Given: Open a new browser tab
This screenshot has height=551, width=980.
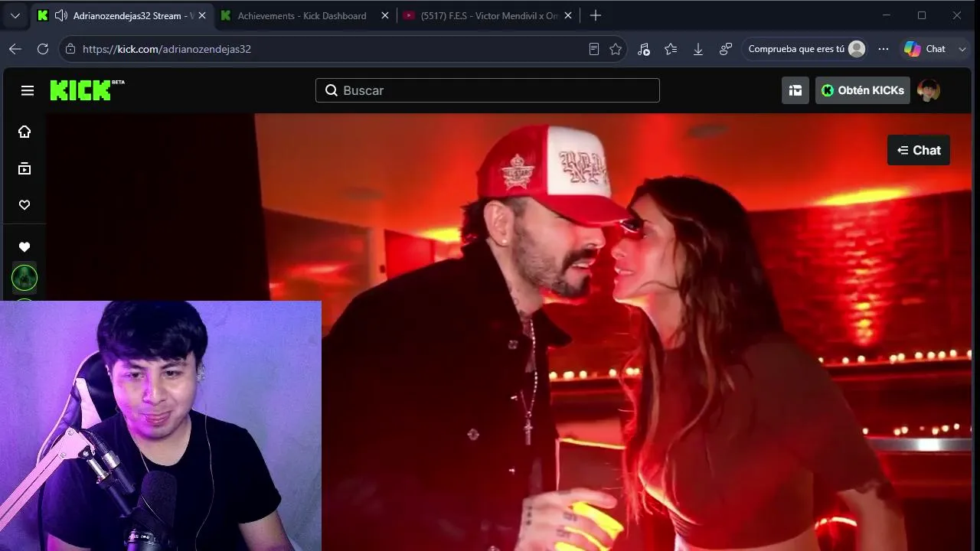Looking at the screenshot, I should [596, 15].
